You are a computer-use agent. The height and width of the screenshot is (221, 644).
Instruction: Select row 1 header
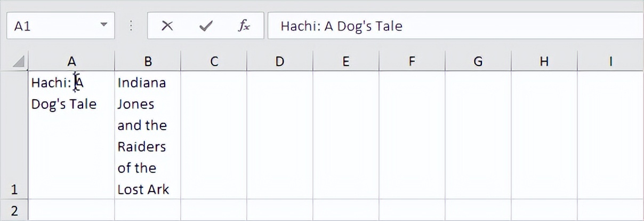(14, 135)
